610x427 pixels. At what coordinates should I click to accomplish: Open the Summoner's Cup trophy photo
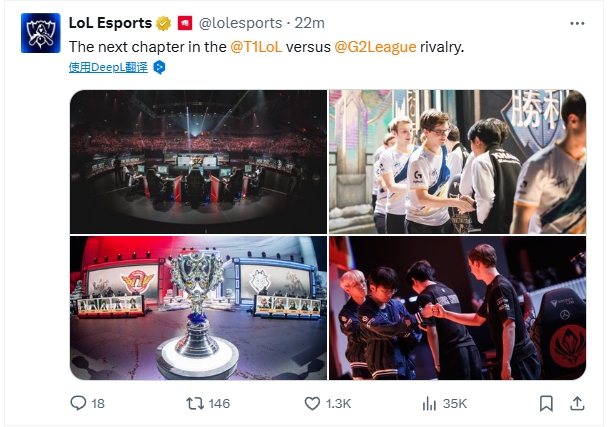point(198,308)
